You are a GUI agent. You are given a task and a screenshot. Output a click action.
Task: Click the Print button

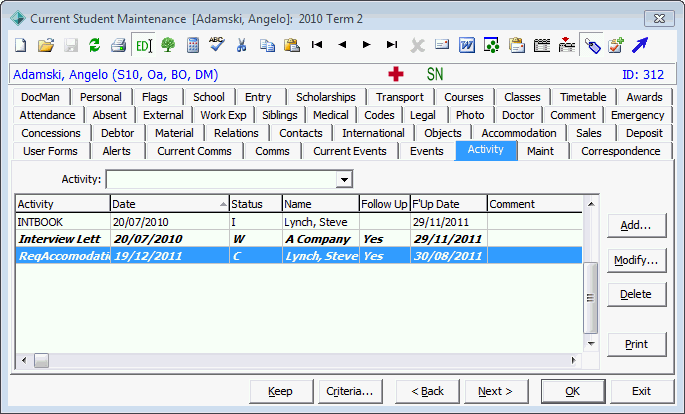(637, 345)
